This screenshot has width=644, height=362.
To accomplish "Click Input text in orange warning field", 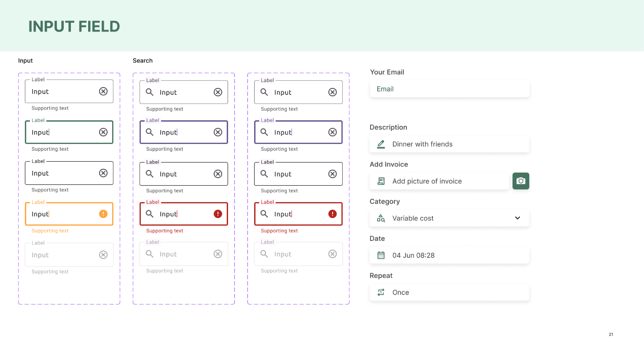I will [40, 214].
